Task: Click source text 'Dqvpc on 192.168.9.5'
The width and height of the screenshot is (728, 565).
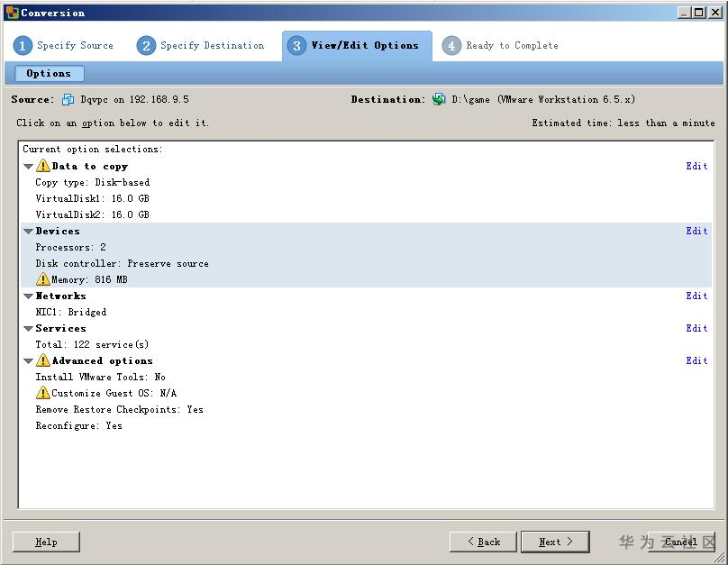Action: click(134, 99)
